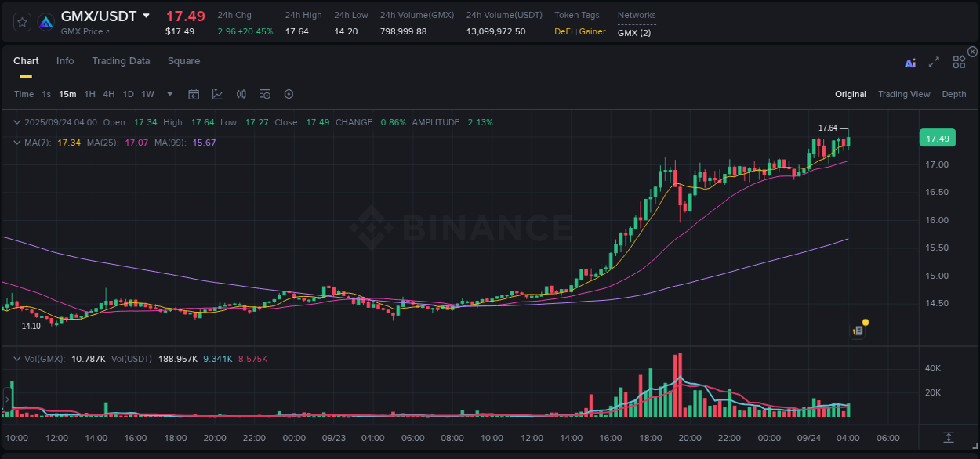Click the Ai analysis icon
Screen dimensions: 980x459
909,62
